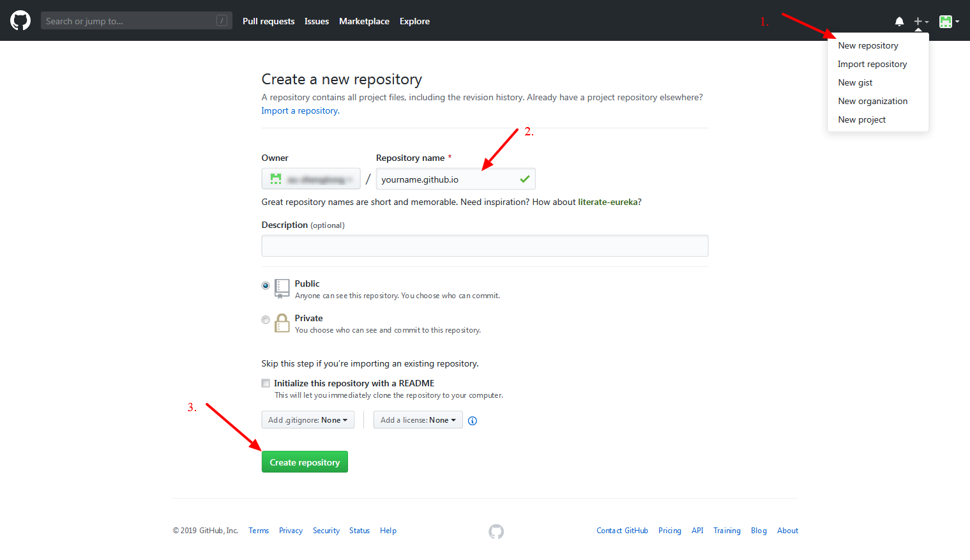Open the Help footer link

[x=388, y=531]
